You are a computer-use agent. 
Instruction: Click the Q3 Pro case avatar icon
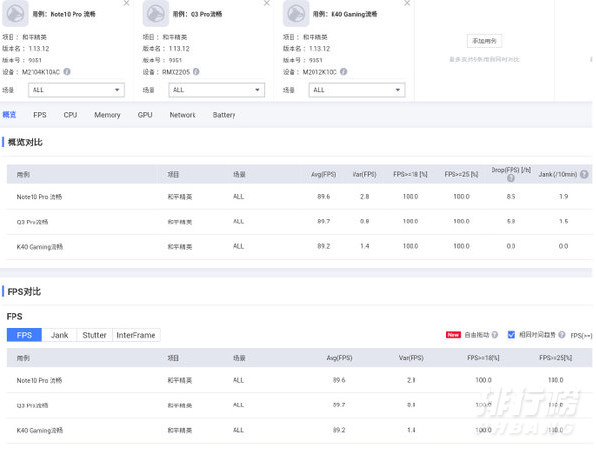[x=155, y=13]
